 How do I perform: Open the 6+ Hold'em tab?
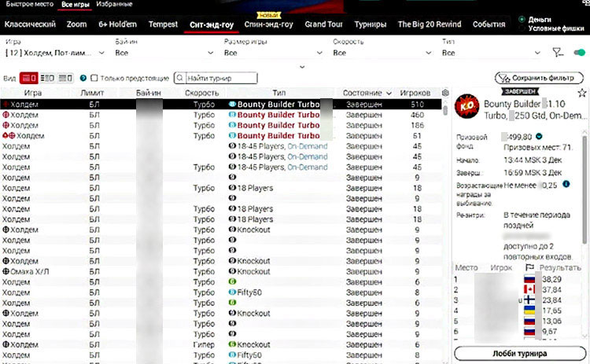pyautogui.click(x=117, y=24)
